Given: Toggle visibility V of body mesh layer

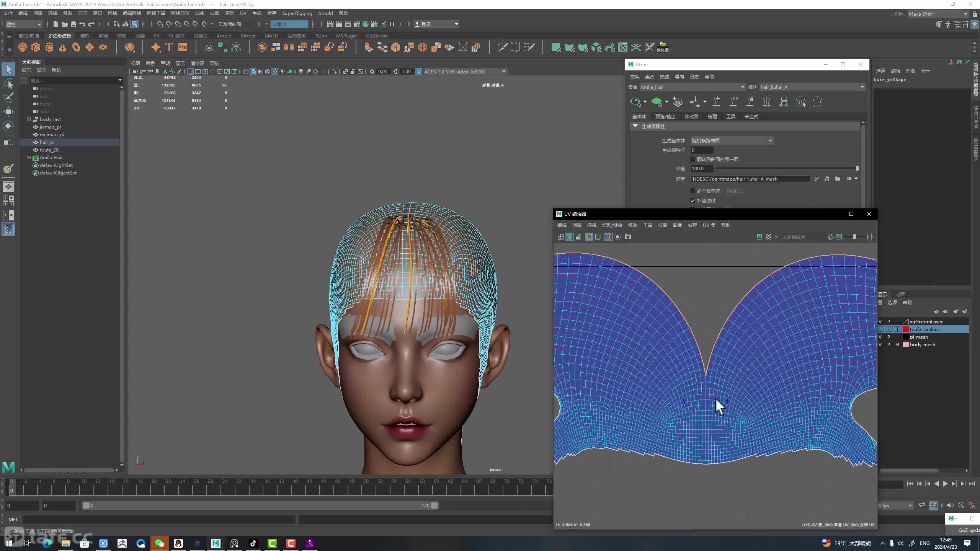Looking at the screenshot, I should click(x=880, y=345).
